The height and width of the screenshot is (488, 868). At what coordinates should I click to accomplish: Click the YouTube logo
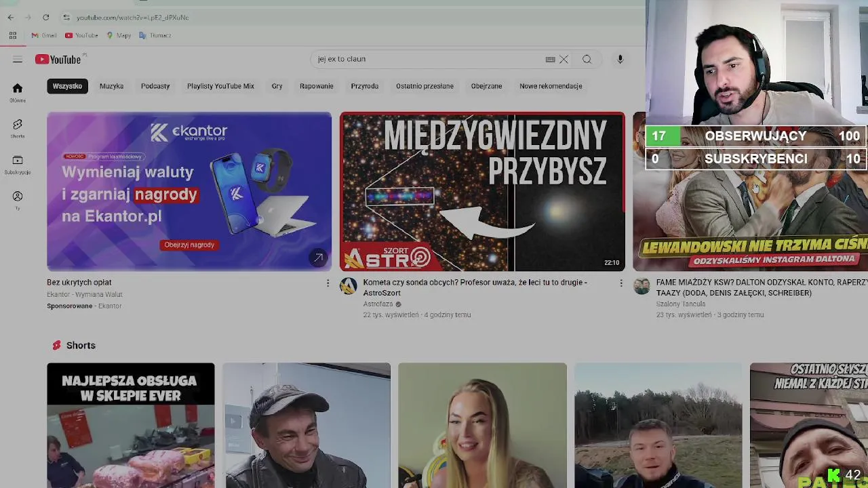[58, 60]
